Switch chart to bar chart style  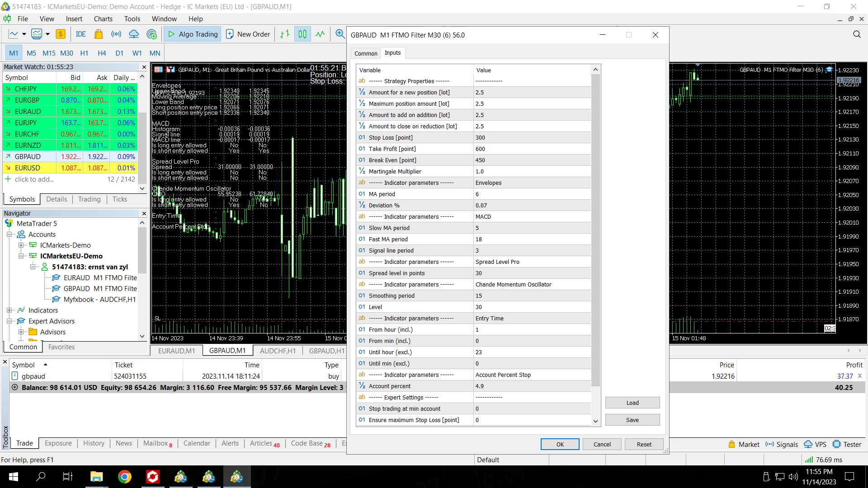285,34
